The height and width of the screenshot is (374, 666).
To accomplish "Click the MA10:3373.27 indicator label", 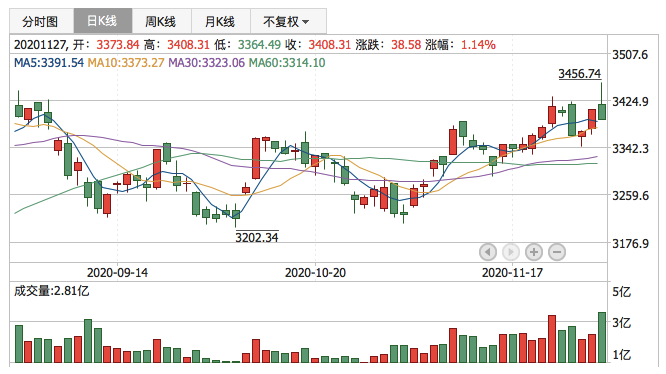I will click(126, 63).
